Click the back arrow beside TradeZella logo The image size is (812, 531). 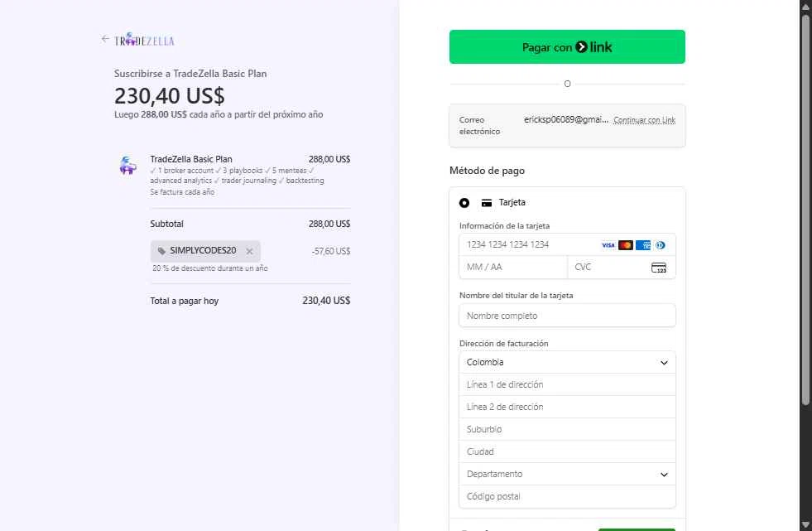[x=105, y=39]
